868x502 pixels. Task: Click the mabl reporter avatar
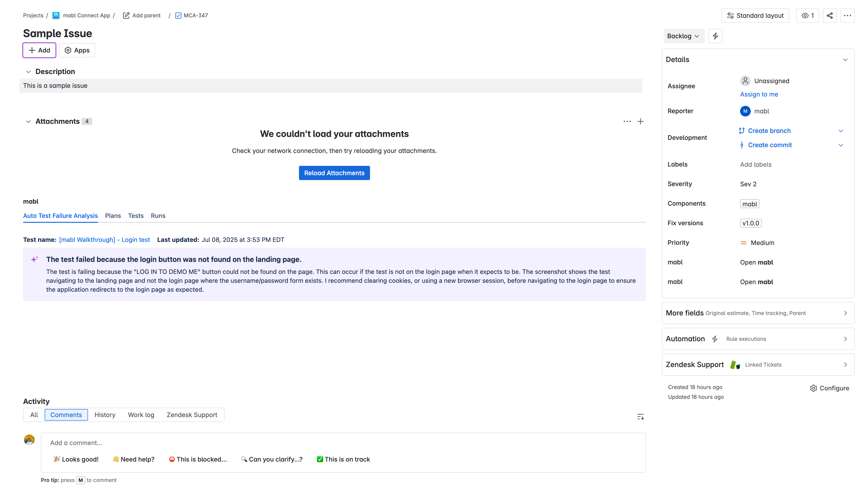[x=745, y=111]
